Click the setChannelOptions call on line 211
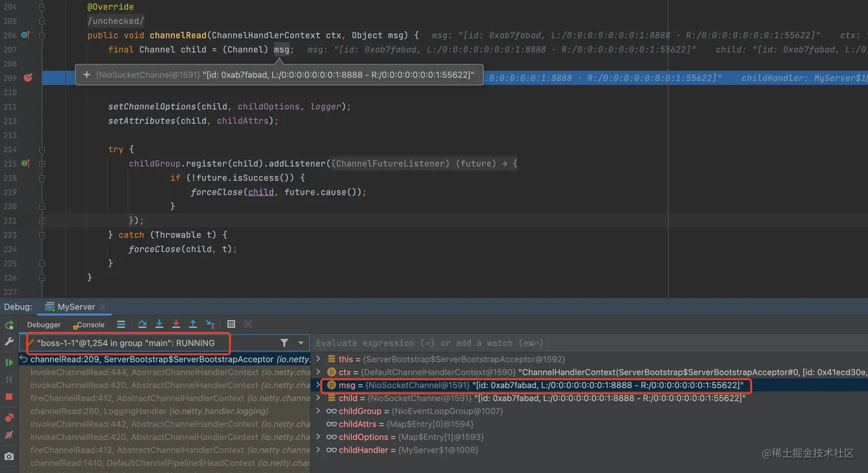 152,107
